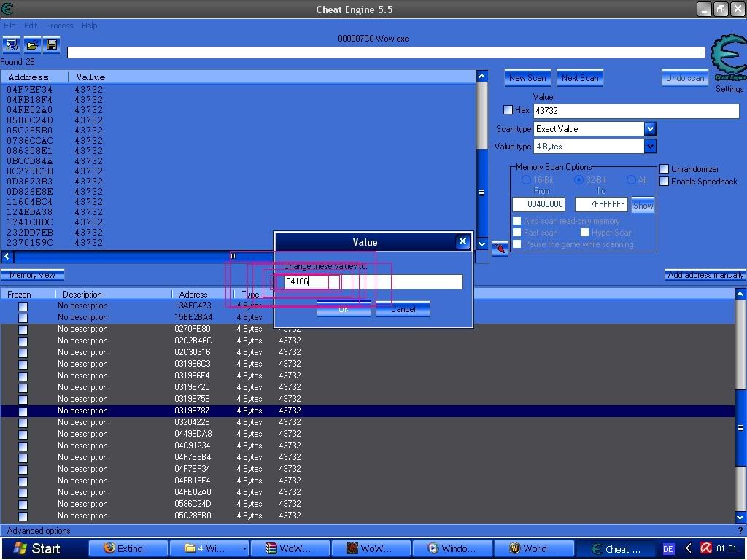Select found address 2370159C
Image resolution: width=747 pixels, height=560 pixels.
coord(29,242)
